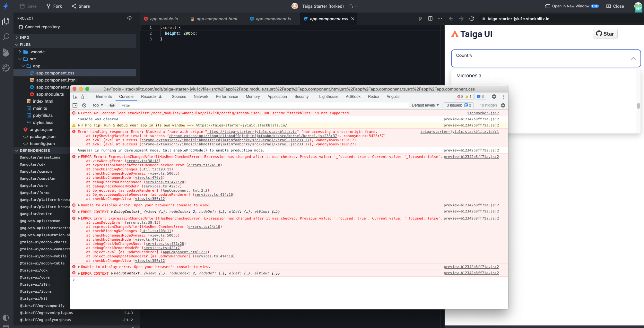Viewport: 644px width, 328px height.
Task: Open the Default levels dropdown
Action: [425, 105]
